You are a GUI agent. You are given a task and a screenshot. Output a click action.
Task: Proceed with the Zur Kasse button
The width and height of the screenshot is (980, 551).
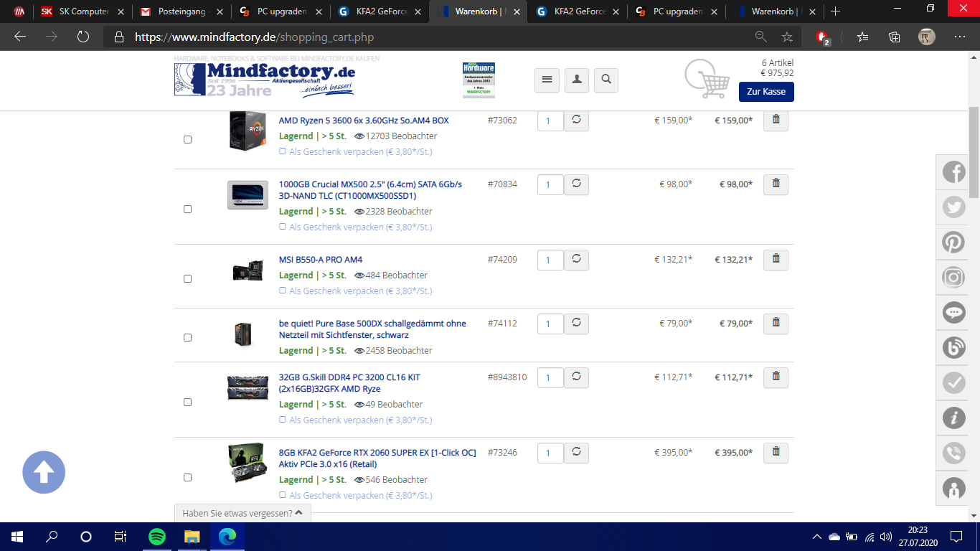click(766, 92)
